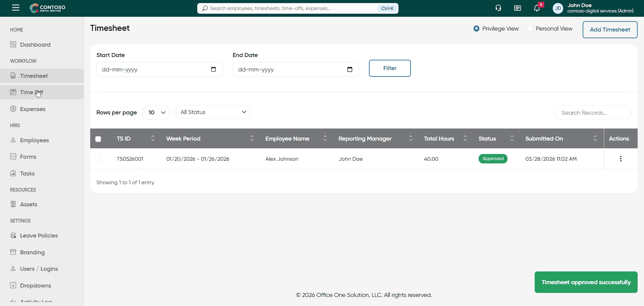This screenshot has width=644, height=306.
Task: Expand the Rows per page dropdown
Action: point(156,112)
